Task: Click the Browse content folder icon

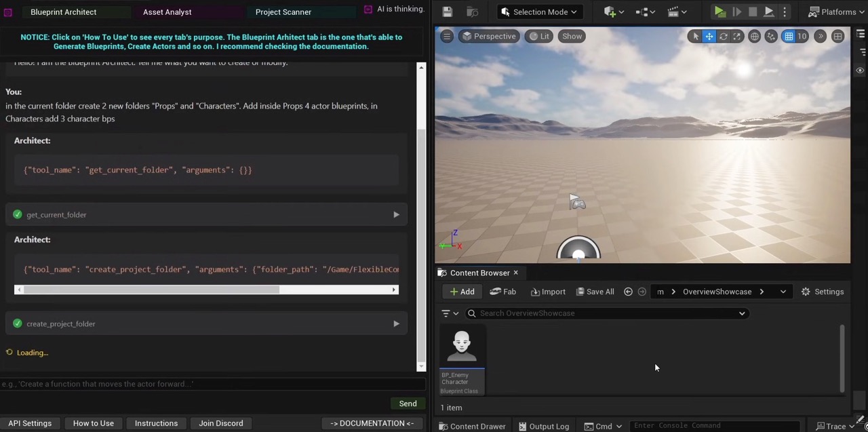Action: [x=472, y=12]
